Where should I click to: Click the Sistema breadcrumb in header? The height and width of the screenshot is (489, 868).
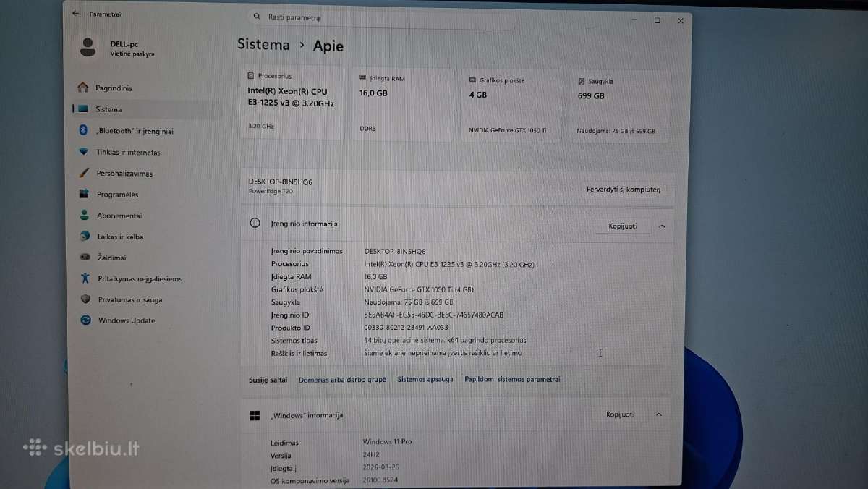[x=264, y=44]
